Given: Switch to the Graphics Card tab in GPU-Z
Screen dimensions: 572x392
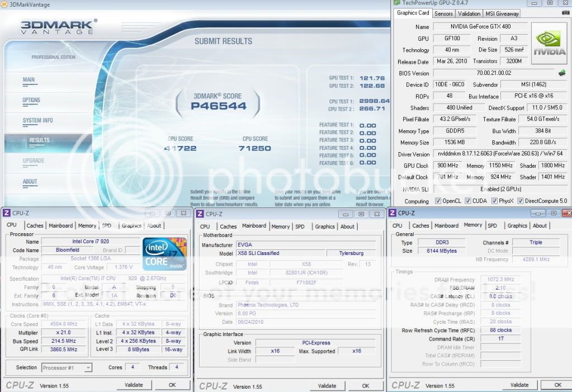Looking at the screenshot, I should pos(413,13).
